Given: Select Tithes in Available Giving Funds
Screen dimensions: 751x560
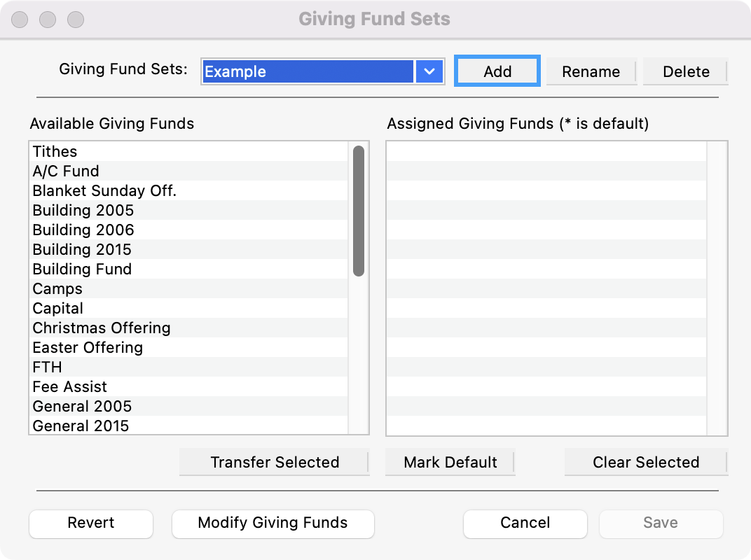Looking at the screenshot, I should (x=55, y=151).
